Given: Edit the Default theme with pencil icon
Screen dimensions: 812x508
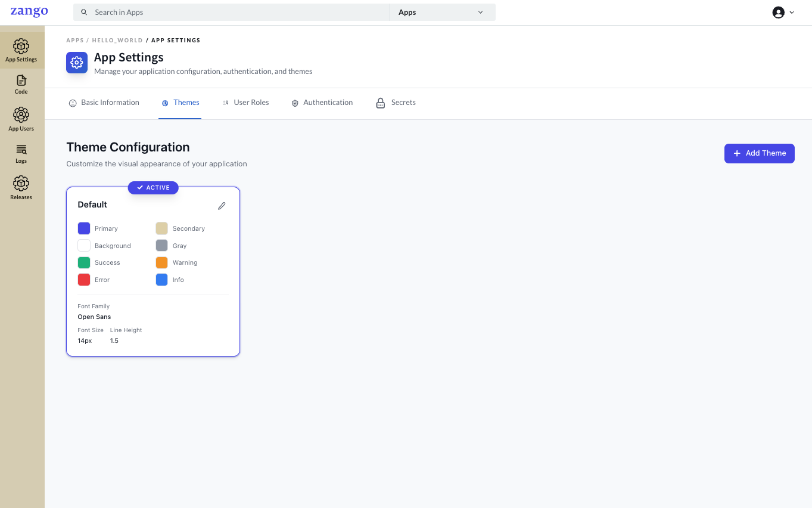Looking at the screenshot, I should click(222, 206).
